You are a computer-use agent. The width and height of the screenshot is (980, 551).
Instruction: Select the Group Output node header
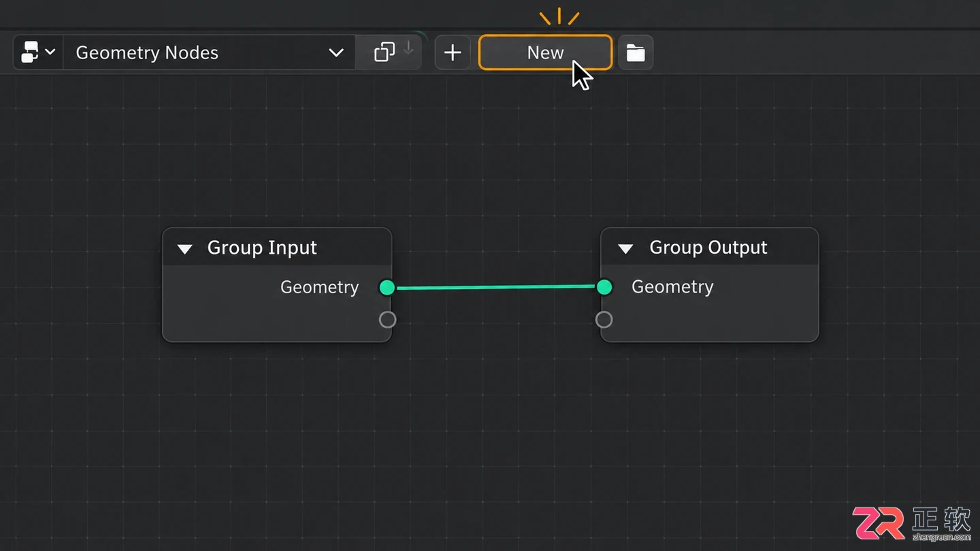point(709,247)
